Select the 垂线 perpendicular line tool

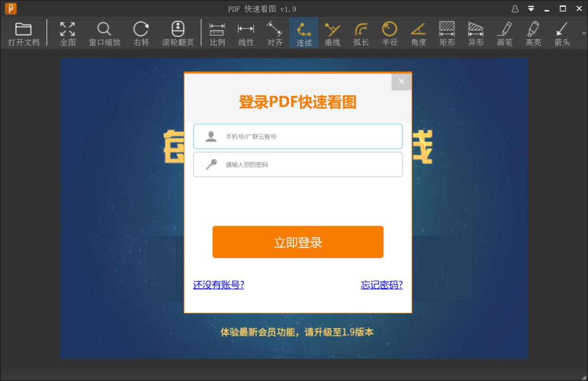pyautogui.click(x=332, y=32)
